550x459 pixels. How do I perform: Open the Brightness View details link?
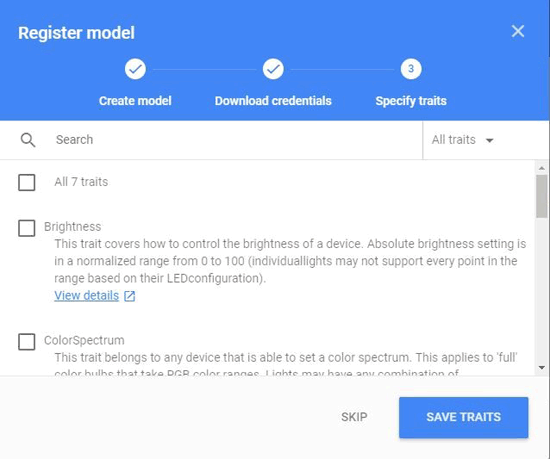(x=86, y=296)
